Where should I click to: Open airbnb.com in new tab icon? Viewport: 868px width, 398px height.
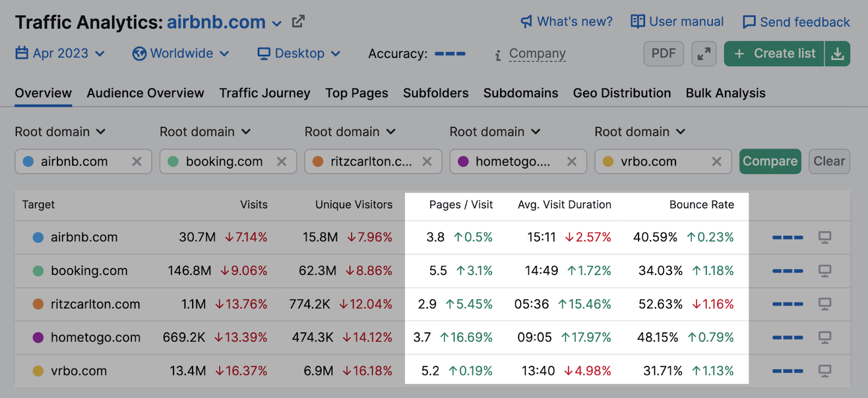(x=298, y=22)
